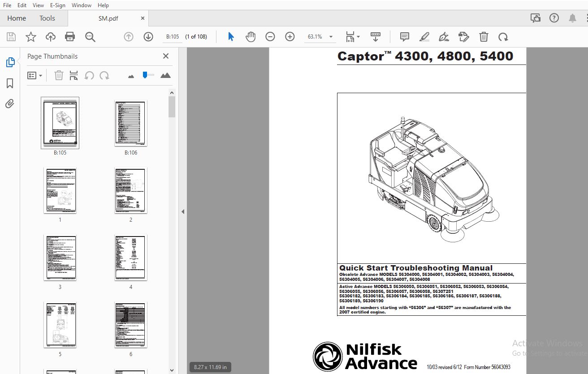588x374 pixels.
Task: Select thumbnail of page B:105
Action: 60,122
